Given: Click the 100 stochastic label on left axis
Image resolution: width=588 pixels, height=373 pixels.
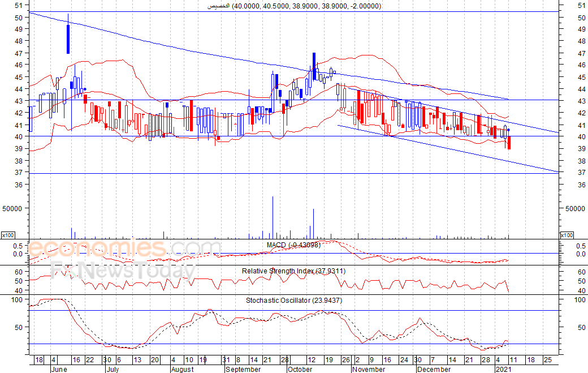Looking at the screenshot, I should 18,300.
